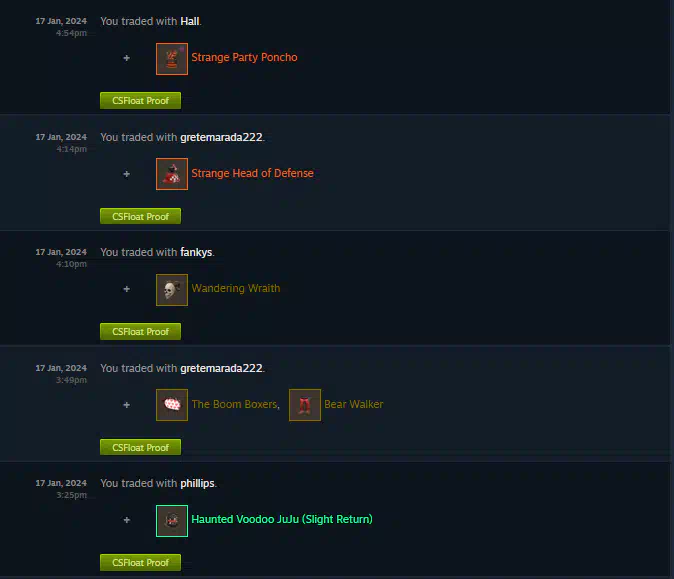Open the Strange Party Poncho item name
Screen dimensions: 674x579
(x=244, y=57)
